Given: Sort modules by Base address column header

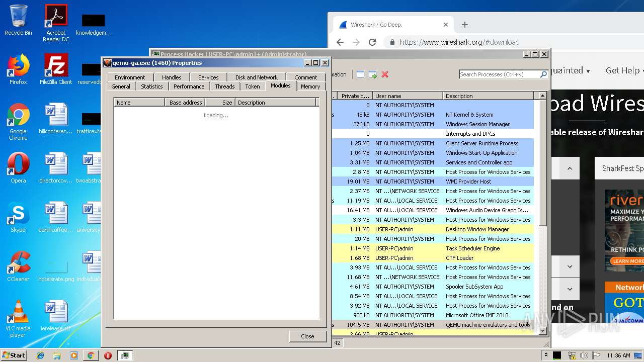Looking at the screenshot, I should 185,103.
